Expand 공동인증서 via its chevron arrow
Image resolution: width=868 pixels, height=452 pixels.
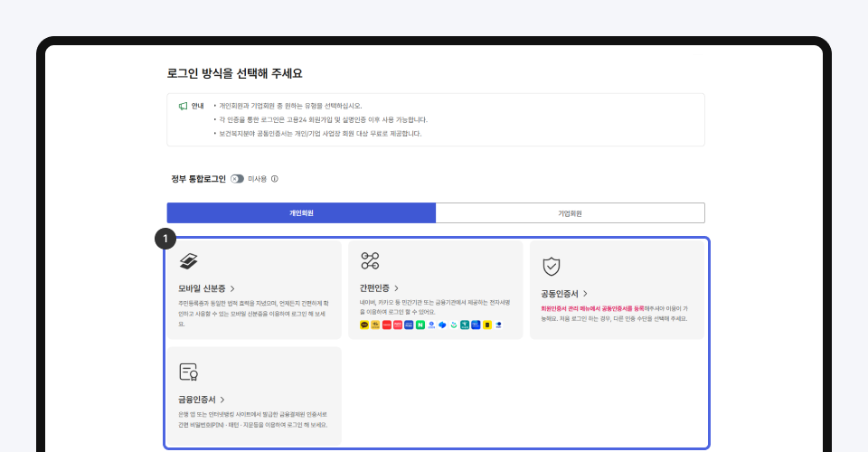click(586, 294)
